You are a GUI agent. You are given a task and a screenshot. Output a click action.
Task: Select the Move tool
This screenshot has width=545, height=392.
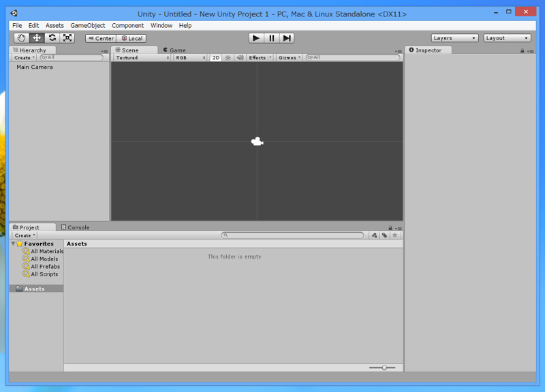coord(37,38)
